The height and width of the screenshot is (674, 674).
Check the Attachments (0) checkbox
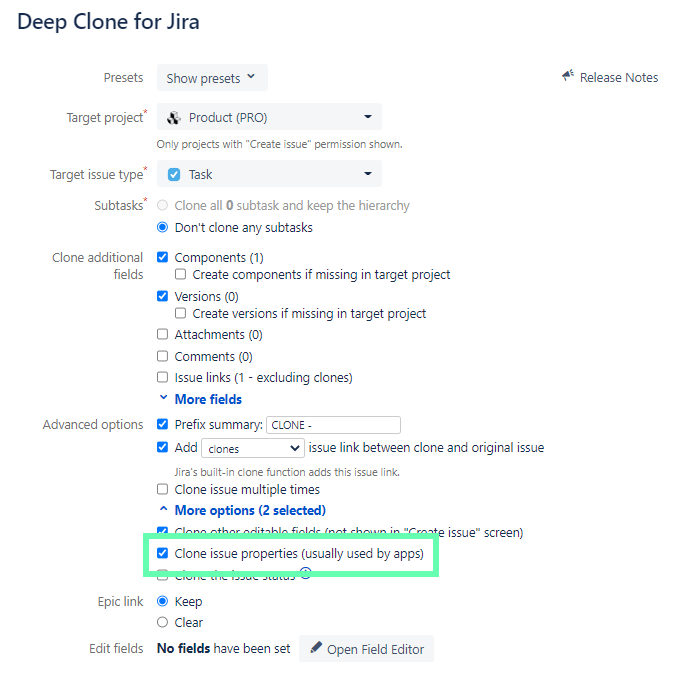tap(162, 334)
